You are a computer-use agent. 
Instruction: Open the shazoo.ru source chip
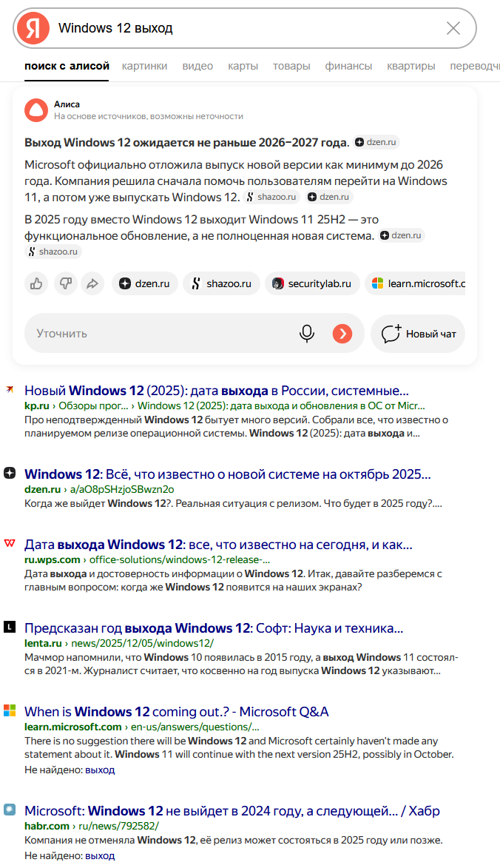tap(221, 283)
